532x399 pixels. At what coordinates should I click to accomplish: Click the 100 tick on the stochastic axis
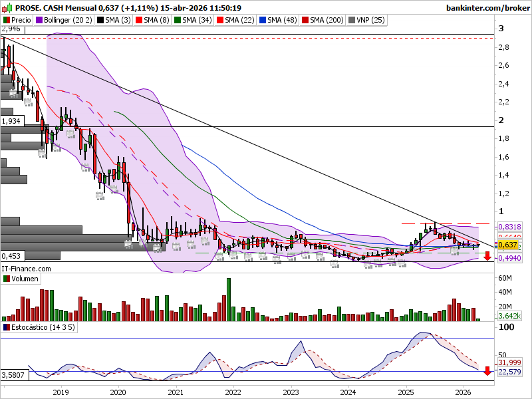point(506,327)
